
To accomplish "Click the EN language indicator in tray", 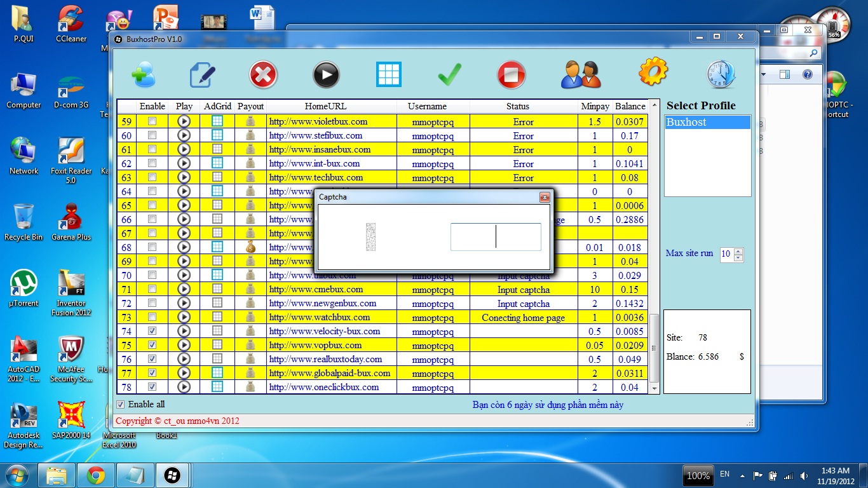I will 725,475.
